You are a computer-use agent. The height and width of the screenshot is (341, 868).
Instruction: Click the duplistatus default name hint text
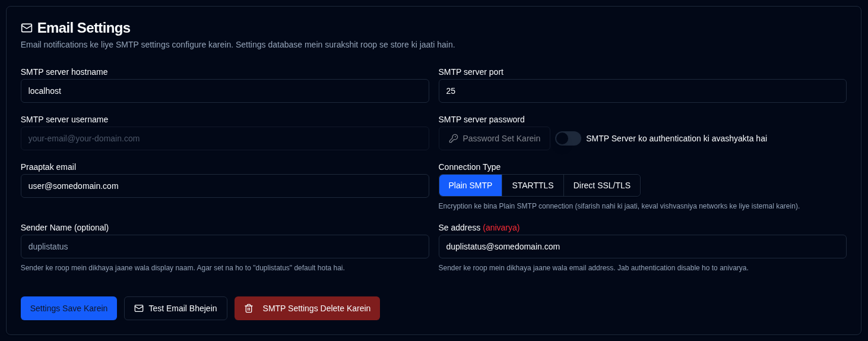coord(183,268)
